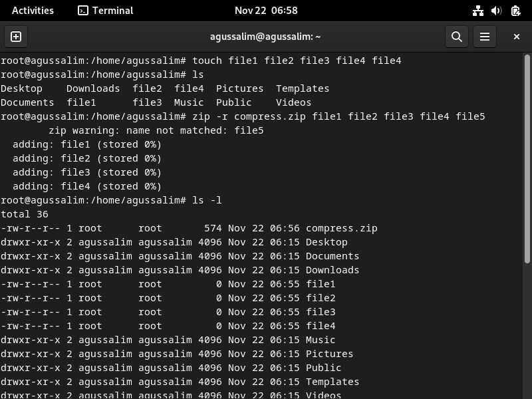The image size is (532, 399).
Task: Click the zip warning message line
Action: click(x=156, y=130)
